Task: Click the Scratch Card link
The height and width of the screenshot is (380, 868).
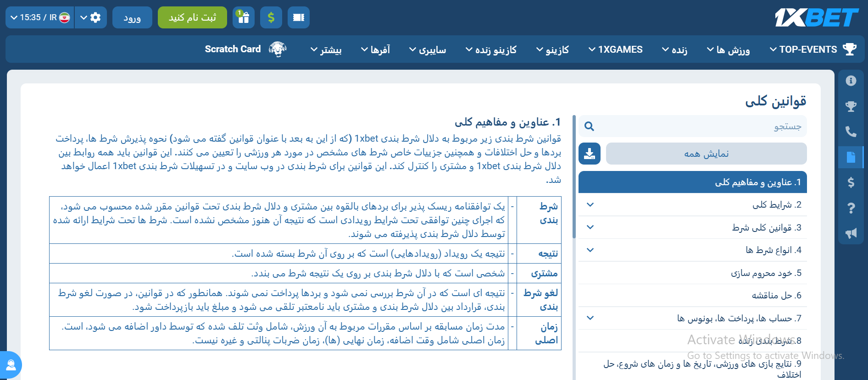Action: pyautogui.click(x=233, y=49)
